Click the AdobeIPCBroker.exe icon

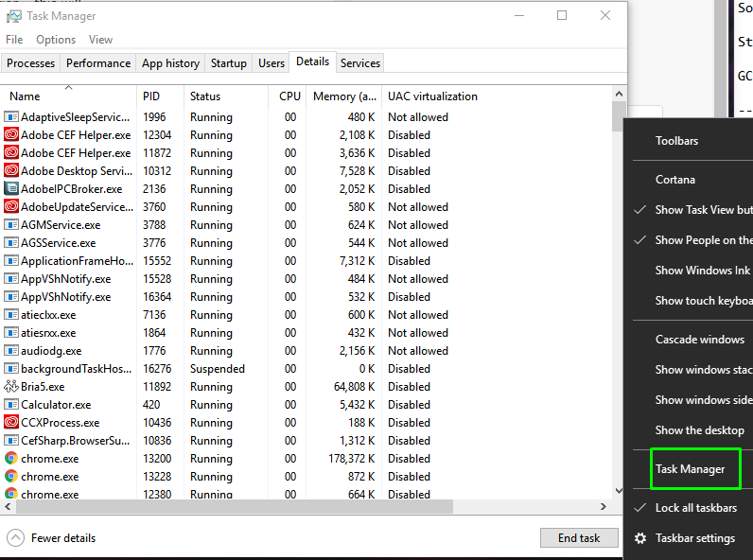pos(11,189)
